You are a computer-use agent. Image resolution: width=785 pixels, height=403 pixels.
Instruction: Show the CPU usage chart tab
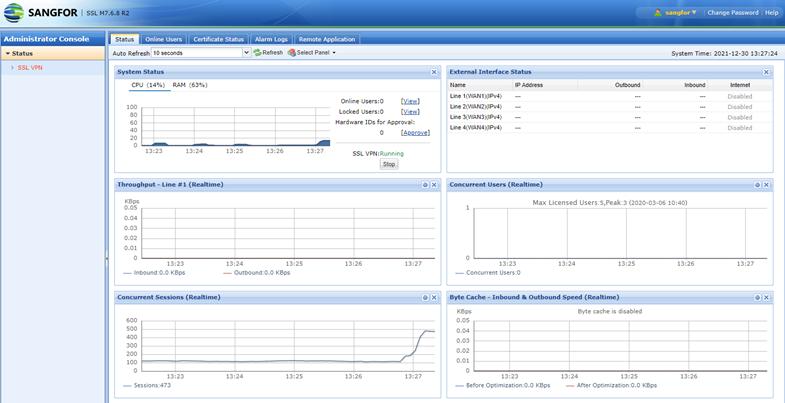click(x=148, y=85)
